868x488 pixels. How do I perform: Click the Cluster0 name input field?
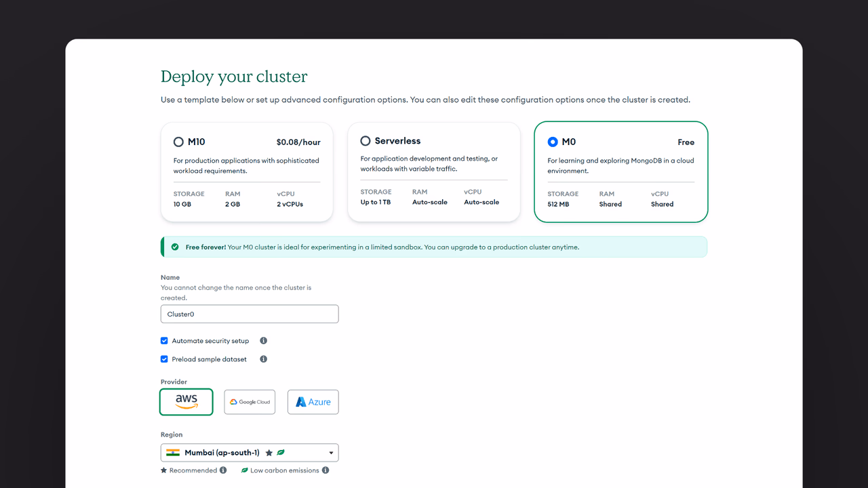point(250,314)
